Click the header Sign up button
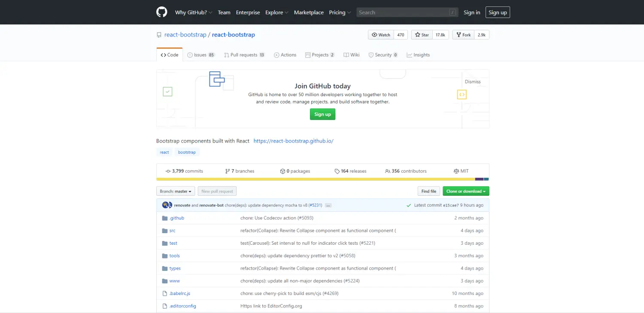This screenshot has width=644, height=313. [498, 12]
